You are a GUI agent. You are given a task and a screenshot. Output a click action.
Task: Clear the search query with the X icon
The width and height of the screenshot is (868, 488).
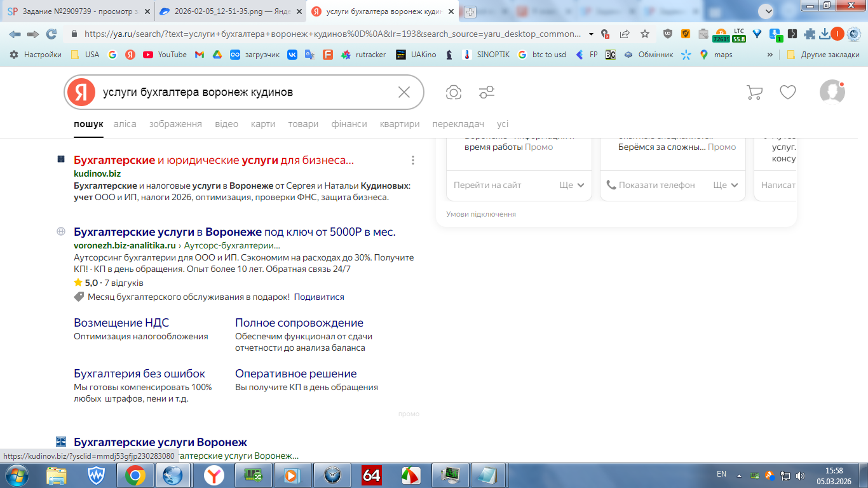click(x=404, y=93)
